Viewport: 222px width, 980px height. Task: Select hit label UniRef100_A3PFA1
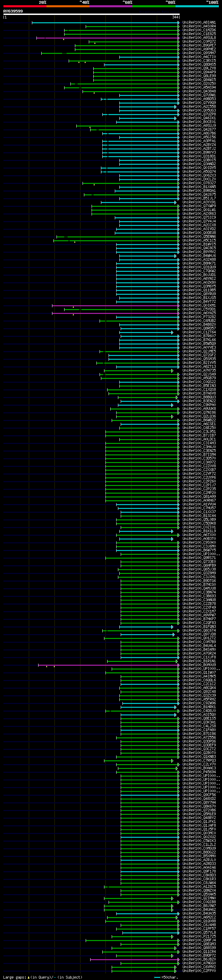coord(199,141)
